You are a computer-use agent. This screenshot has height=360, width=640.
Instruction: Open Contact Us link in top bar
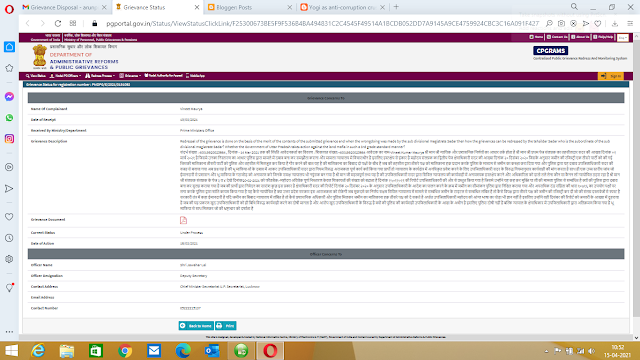coord(557,37)
